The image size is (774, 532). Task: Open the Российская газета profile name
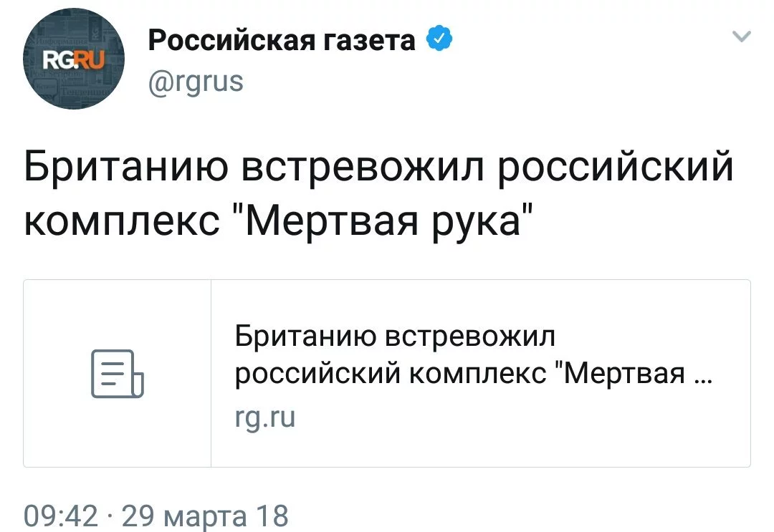point(282,40)
